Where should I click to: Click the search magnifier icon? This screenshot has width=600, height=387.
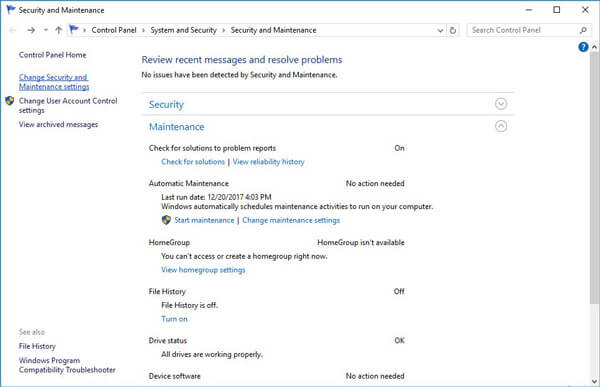pos(583,30)
